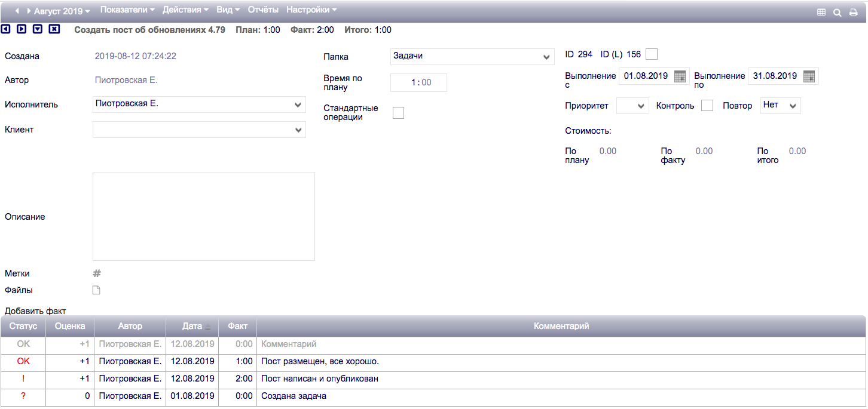Click the По итого cost value 0.00

coord(797,151)
